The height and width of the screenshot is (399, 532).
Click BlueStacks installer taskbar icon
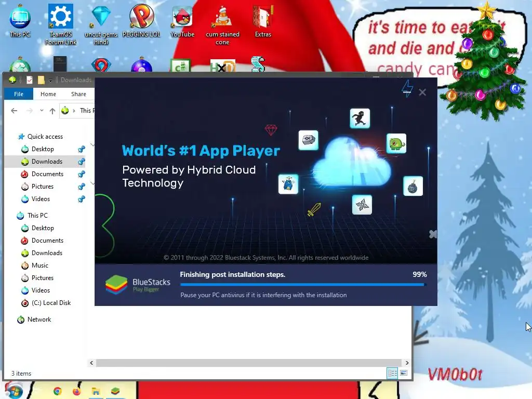pyautogui.click(x=115, y=391)
